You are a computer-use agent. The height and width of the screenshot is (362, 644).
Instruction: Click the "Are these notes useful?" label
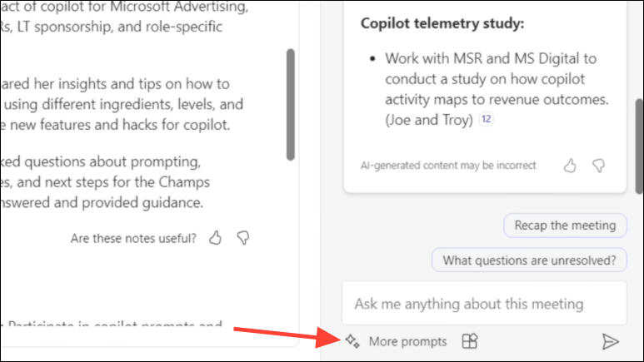pos(133,239)
